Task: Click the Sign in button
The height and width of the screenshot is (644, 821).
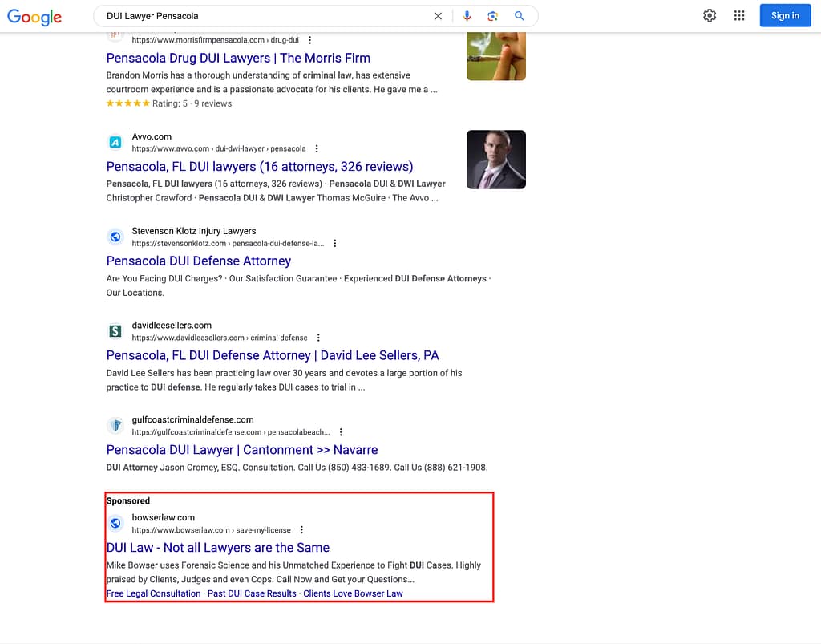Action: click(785, 16)
